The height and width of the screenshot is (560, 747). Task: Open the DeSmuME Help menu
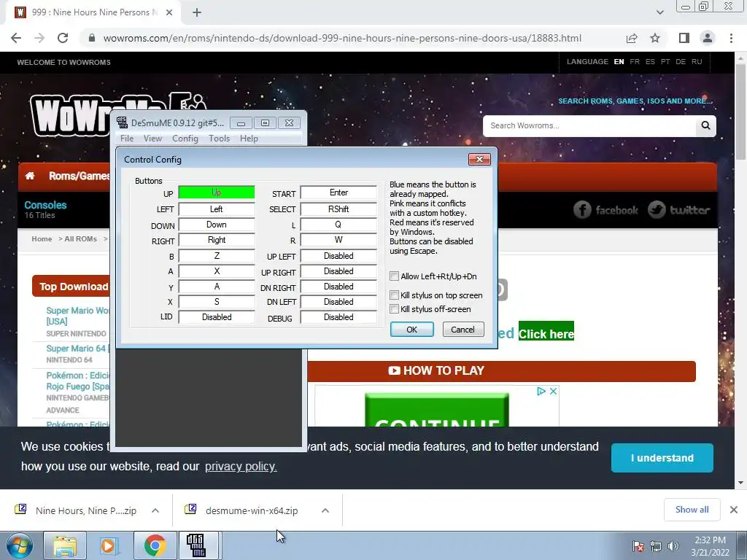pos(249,139)
